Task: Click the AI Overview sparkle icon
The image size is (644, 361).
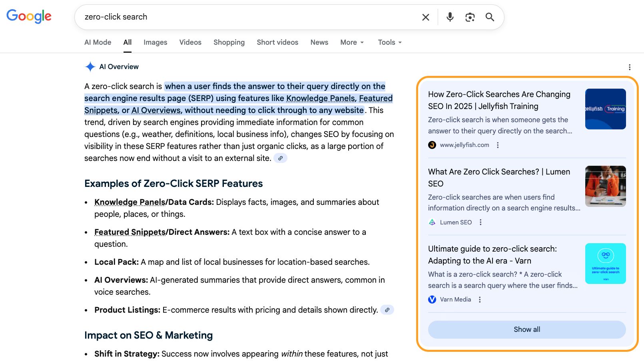Action: point(90,66)
